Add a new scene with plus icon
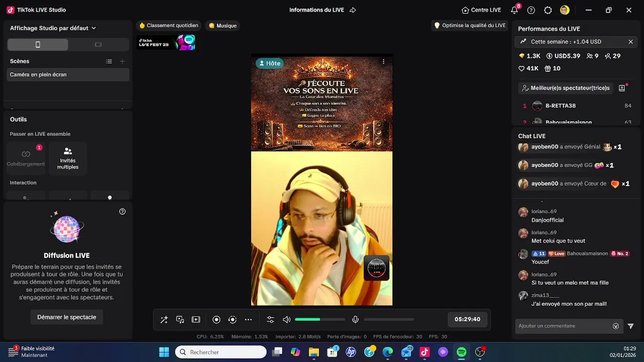Screen dimensions: 644x362 (122, 61)
